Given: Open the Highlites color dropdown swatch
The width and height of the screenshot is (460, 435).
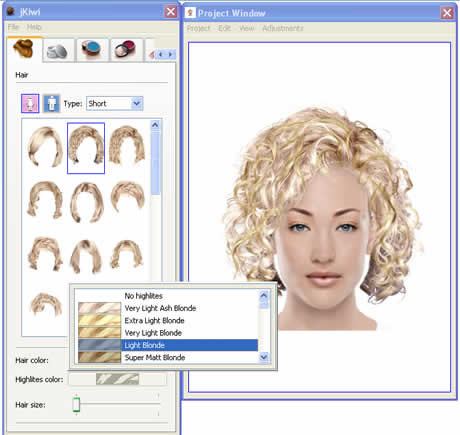Looking at the screenshot, I should point(117,379).
